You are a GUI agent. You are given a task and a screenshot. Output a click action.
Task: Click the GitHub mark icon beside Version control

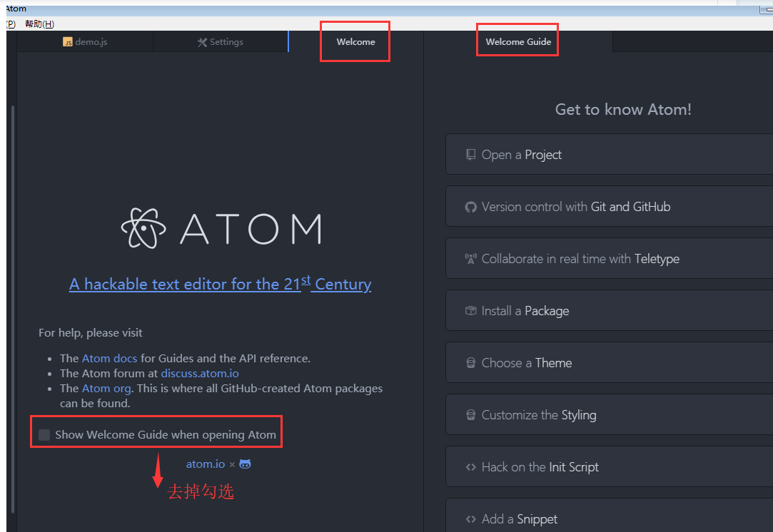coord(471,207)
